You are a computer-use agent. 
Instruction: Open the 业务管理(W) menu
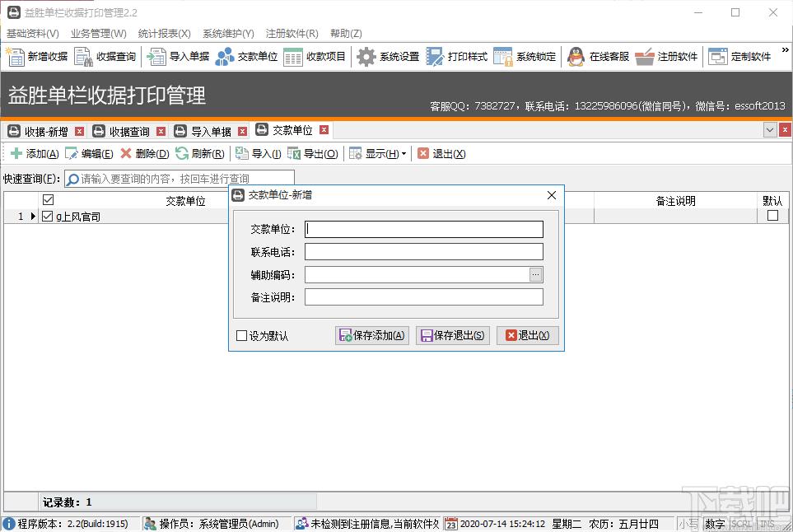(98, 34)
